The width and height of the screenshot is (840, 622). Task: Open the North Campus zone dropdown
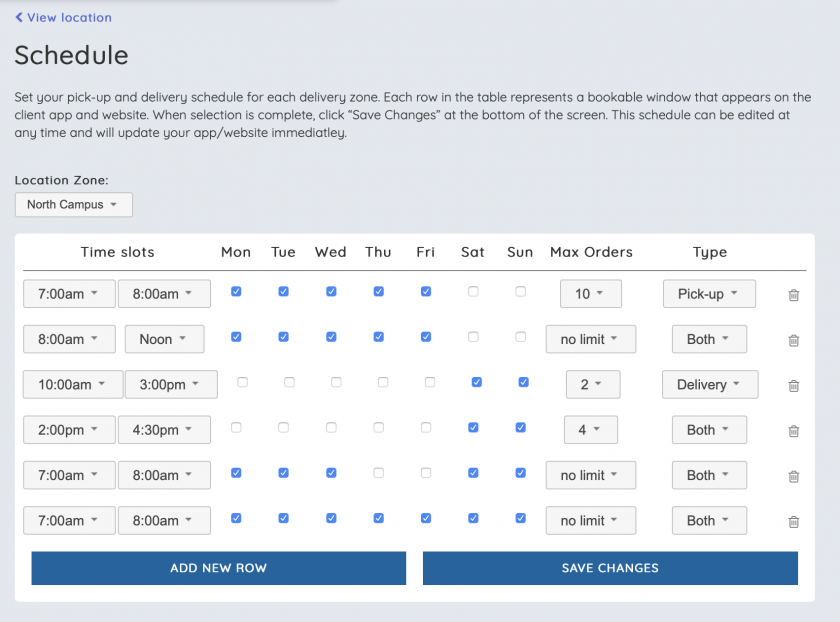coord(73,204)
